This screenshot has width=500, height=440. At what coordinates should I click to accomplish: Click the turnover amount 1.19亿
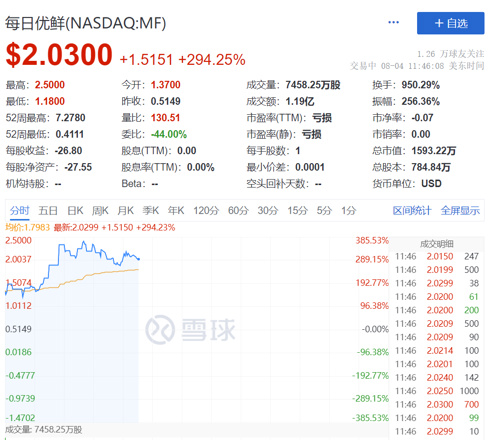coord(300,101)
